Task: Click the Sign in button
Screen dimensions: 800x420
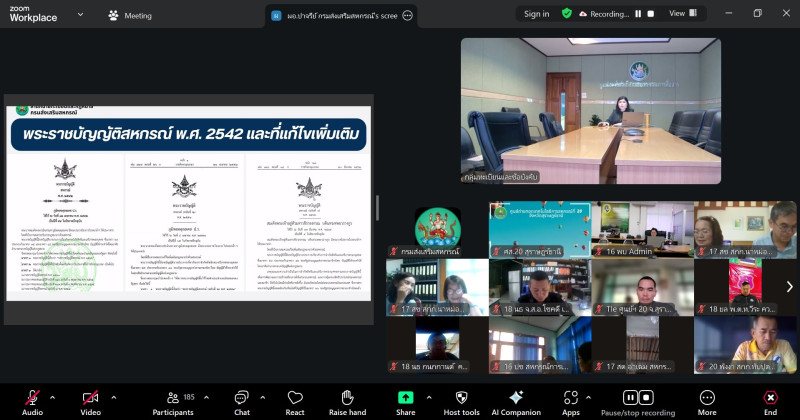Action: click(537, 14)
